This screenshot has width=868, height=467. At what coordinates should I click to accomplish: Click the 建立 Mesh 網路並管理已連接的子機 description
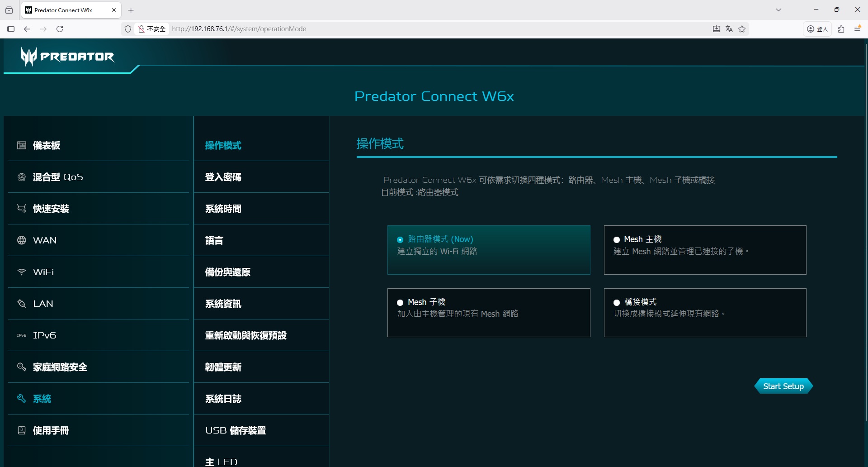pos(681,251)
